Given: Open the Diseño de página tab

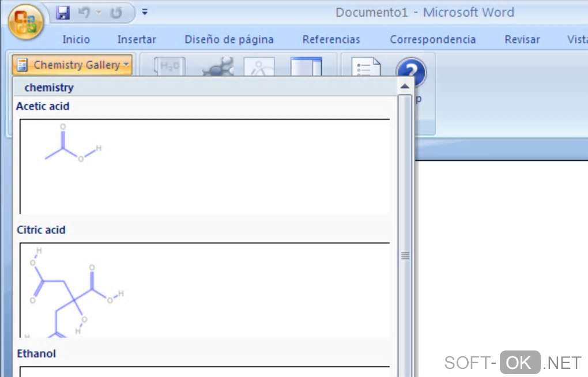Looking at the screenshot, I should coord(229,39).
